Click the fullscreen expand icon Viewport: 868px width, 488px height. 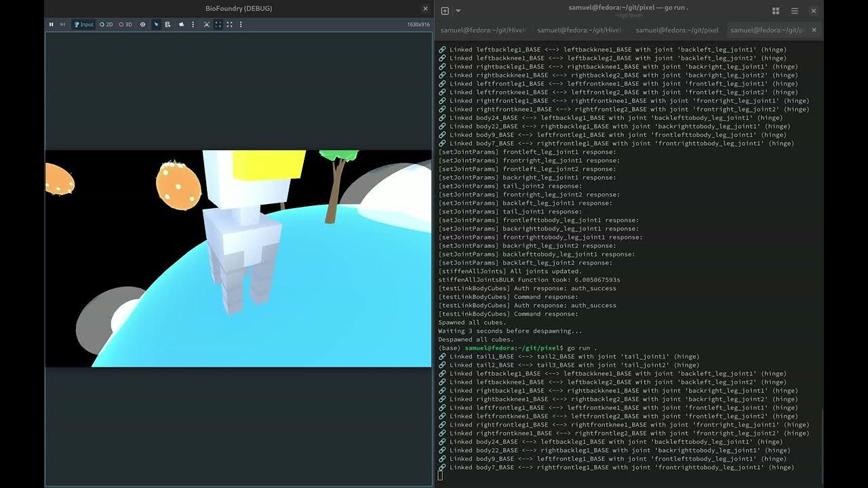tap(229, 24)
